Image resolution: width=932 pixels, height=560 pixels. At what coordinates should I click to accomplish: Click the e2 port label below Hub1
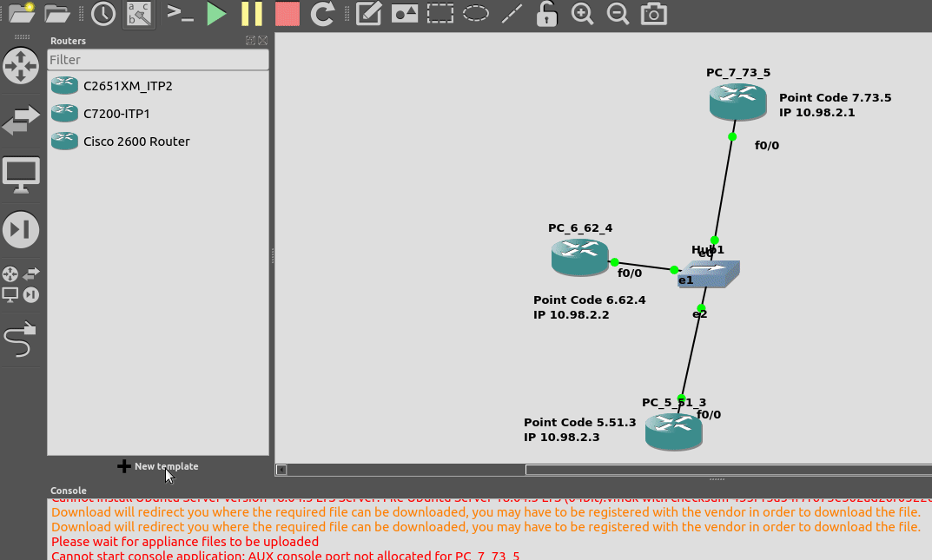[699, 314]
